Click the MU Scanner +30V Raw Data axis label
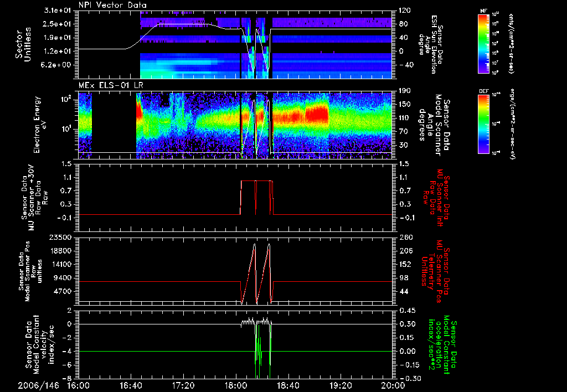 35,198
